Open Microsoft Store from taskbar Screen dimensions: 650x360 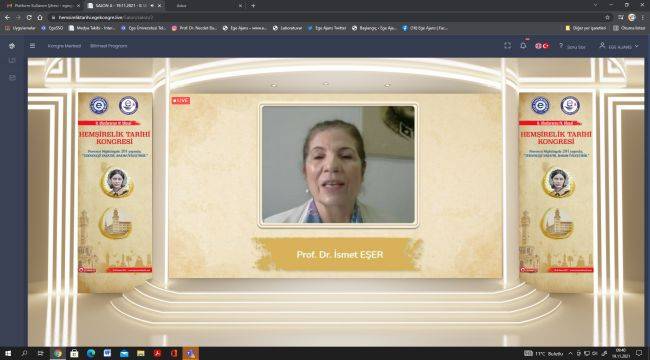point(74,353)
